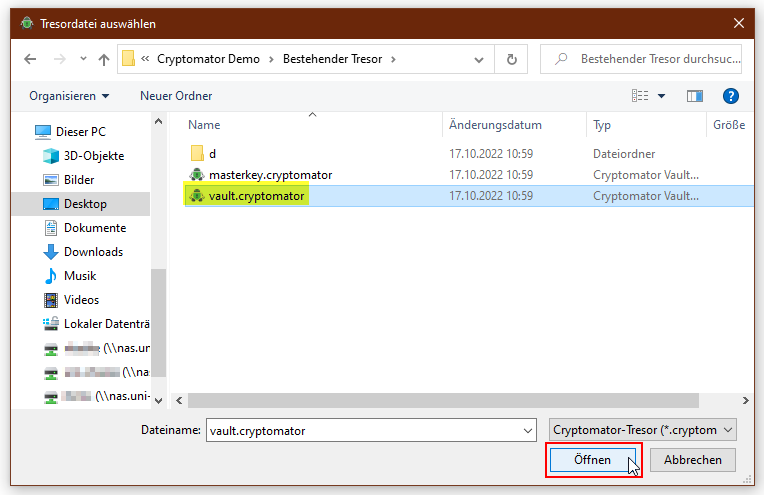Open Lokaler Datenträger in sidebar
Screen dimensions: 764x495
point(107,324)
